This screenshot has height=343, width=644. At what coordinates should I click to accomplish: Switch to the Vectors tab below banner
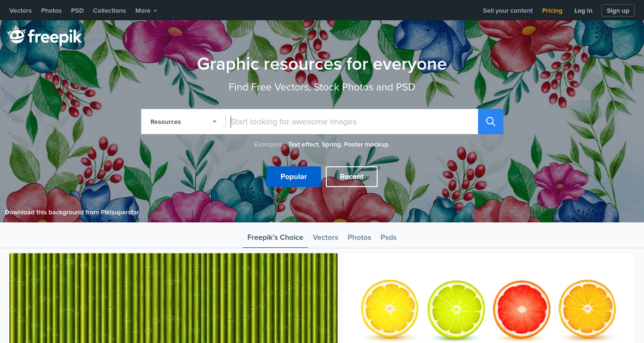tap(325, 237)
